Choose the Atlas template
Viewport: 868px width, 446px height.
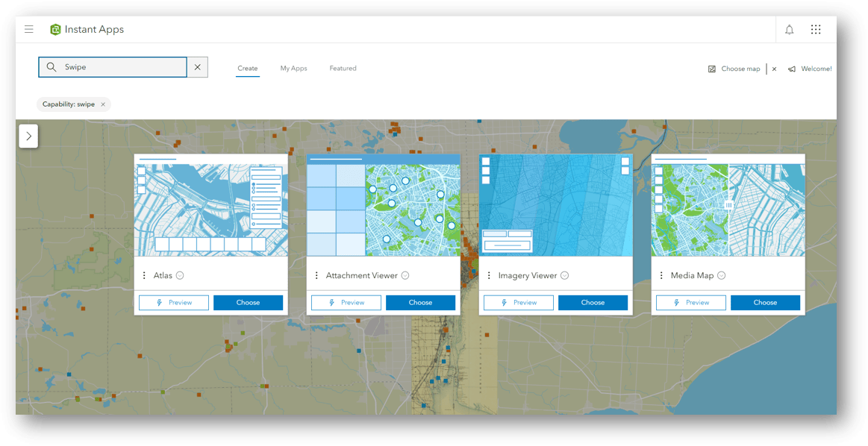click(248, 303)
